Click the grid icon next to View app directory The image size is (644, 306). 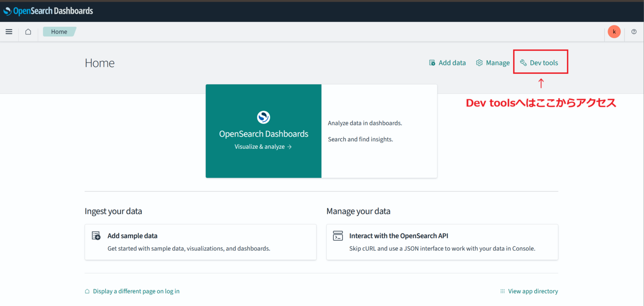pyautogui.click(x=502, y=291)
